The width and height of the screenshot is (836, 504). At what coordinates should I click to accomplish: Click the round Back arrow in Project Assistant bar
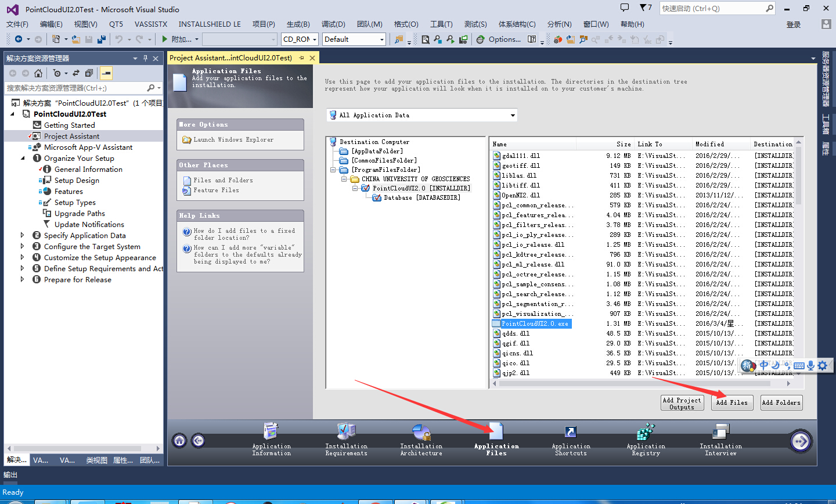(198, 441)
